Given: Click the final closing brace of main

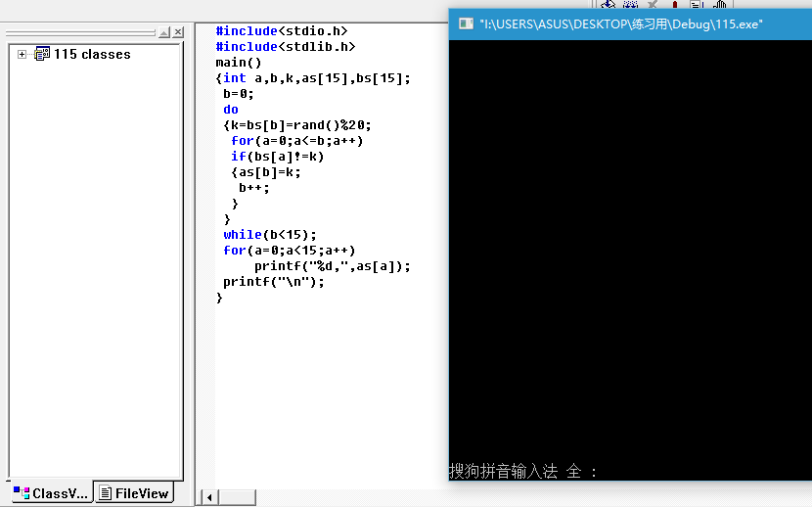Looking at the screenshot, I should (219, 298).
